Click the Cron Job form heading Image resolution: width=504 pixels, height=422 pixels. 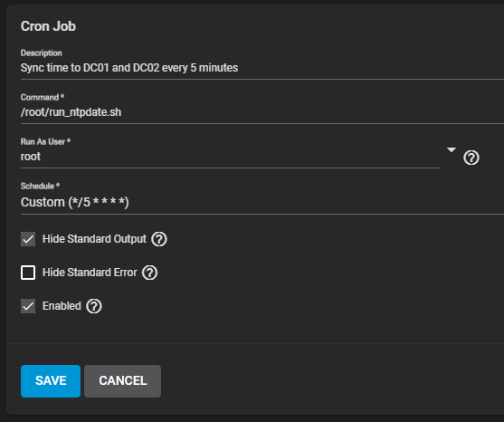(48, 26)
